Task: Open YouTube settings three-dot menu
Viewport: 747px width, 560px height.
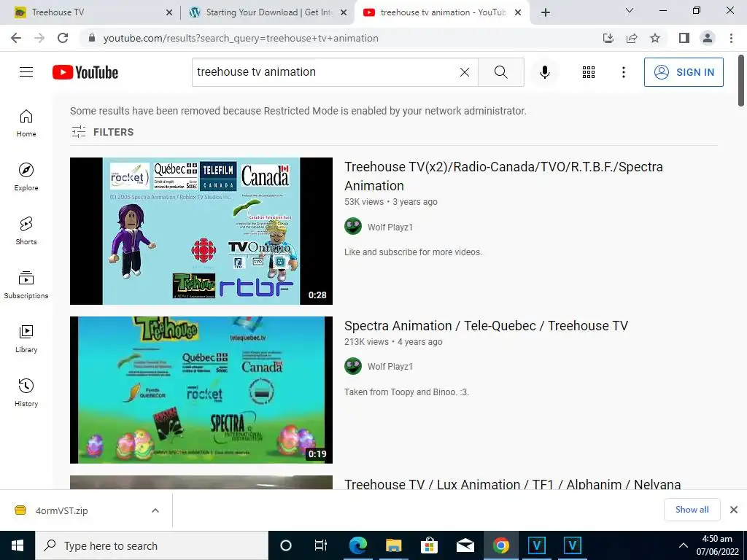Action: [623, 72]
